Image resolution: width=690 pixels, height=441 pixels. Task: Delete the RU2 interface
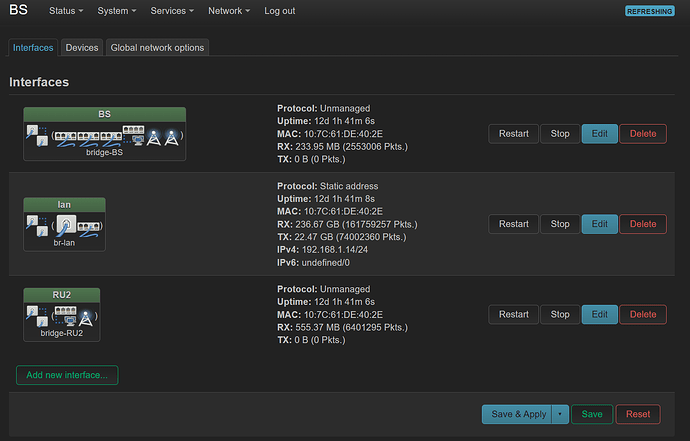pos(643,314)
